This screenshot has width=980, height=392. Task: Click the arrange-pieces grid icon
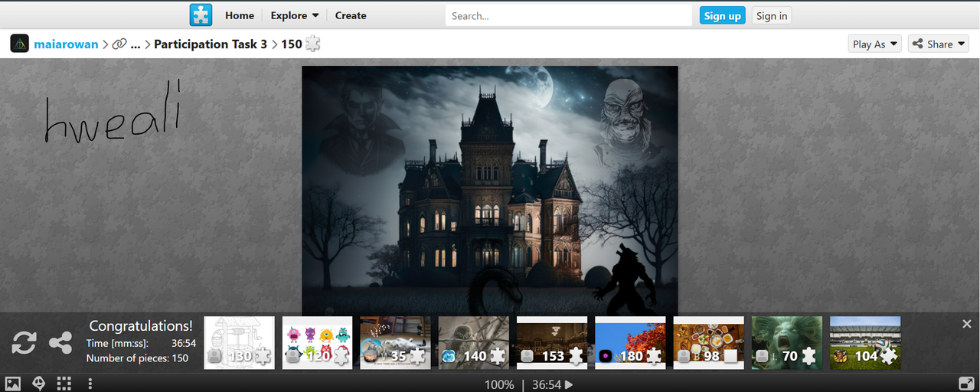[64, 384]
